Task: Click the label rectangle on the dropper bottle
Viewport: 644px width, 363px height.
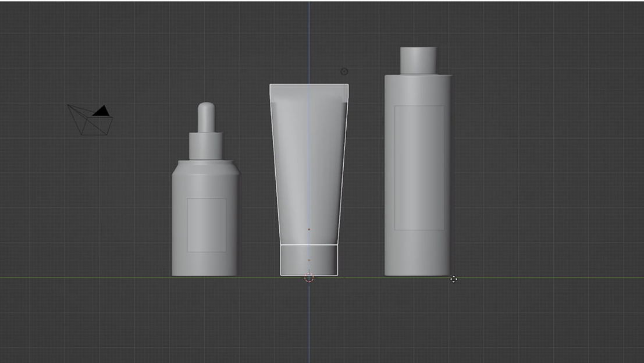Action: coord(207,225)
